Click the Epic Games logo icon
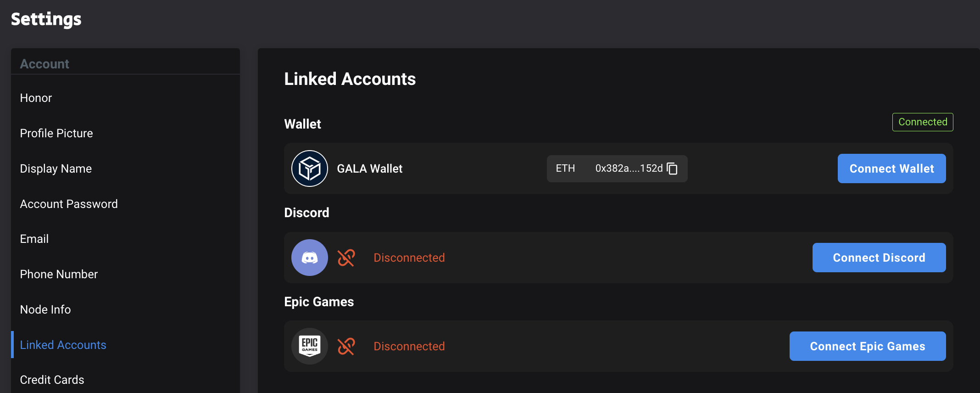The width and height of the screenshot is (980, 393). tap(310, 346)
